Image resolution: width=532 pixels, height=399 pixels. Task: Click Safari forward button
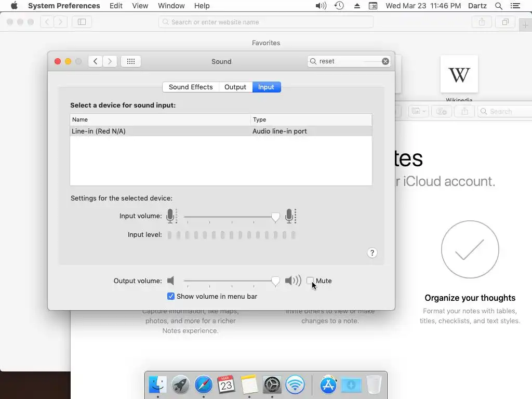[60, 22]
